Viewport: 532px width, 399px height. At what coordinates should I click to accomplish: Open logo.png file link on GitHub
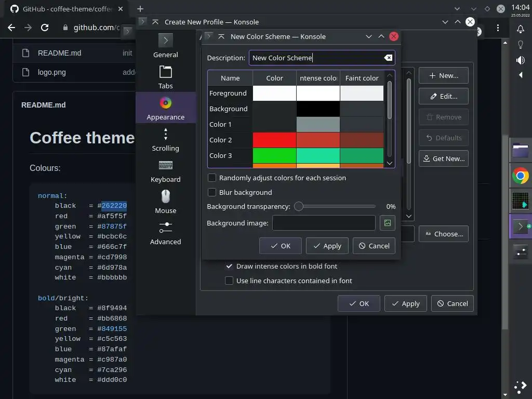51,72
